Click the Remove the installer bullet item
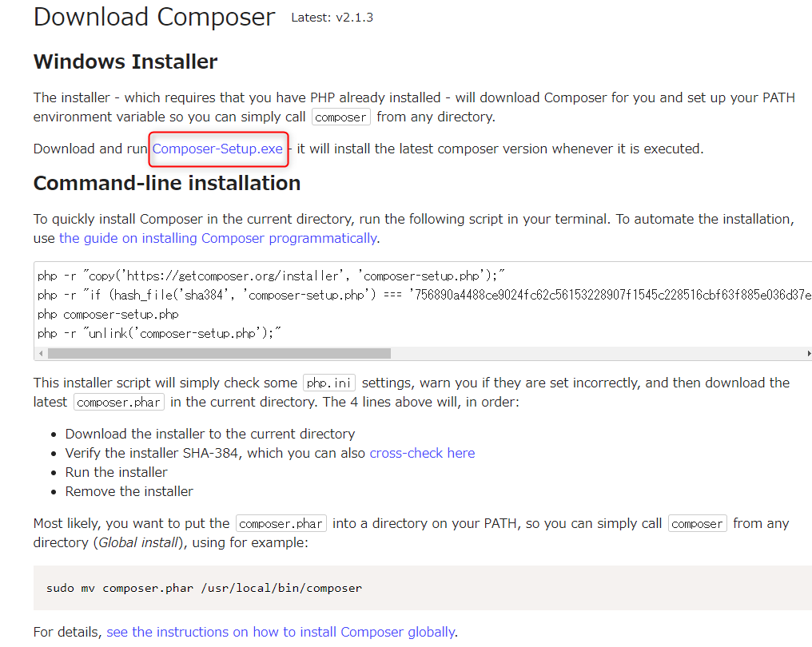 click(x=129, y=492)
